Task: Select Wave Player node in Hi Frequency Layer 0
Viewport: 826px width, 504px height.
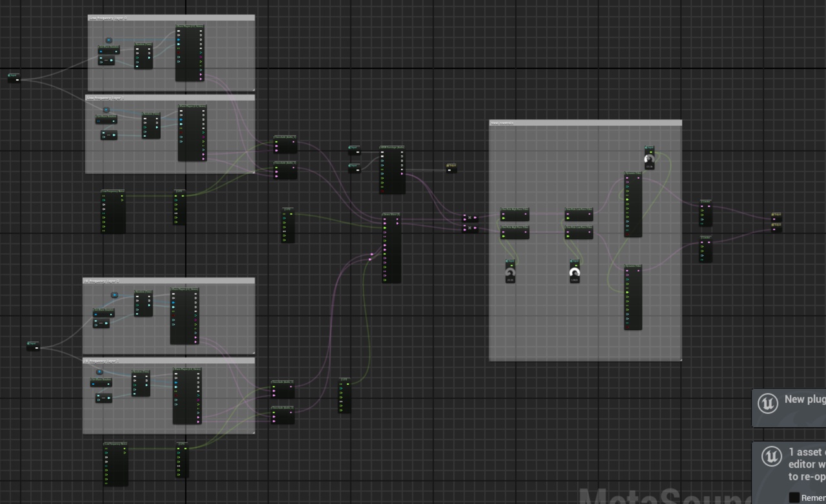Action: click(185, 316)
